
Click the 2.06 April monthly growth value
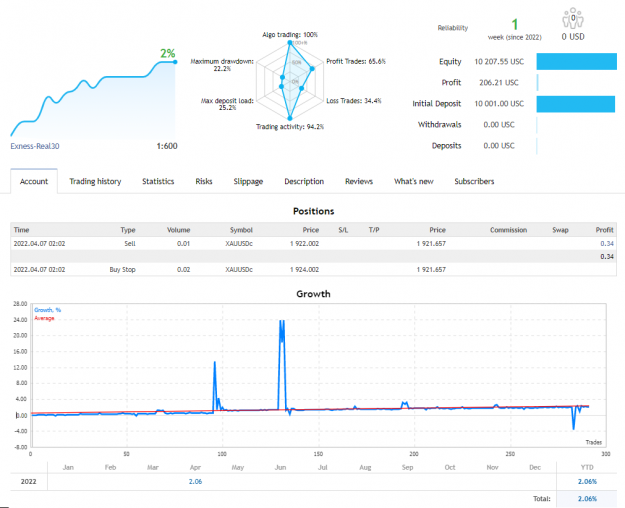pyautogui.click(x=195, y=482)
